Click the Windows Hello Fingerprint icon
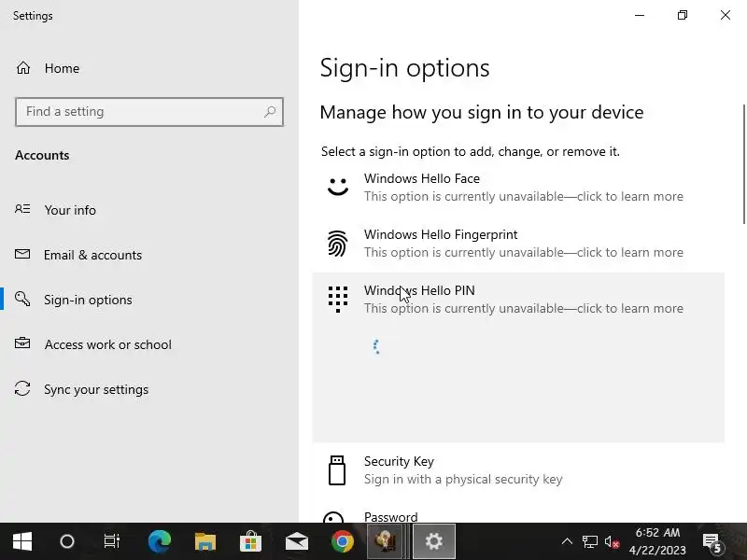 (x=338, y=243)
